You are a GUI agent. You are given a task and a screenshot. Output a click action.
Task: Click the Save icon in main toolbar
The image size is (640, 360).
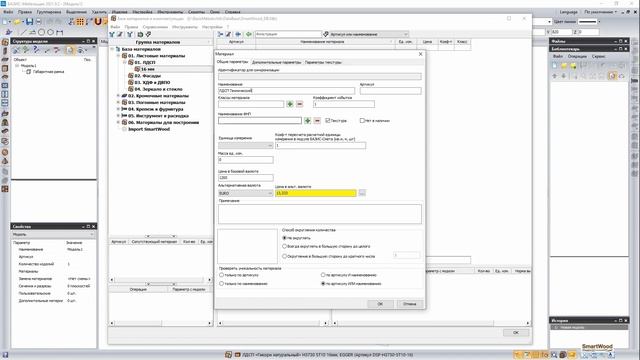[x=29, y=22]
